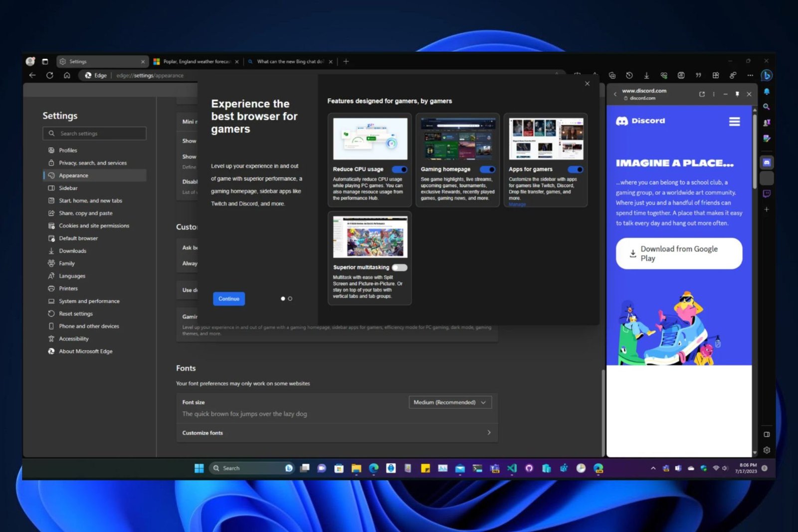Add a new app to the sidebar
This screenshot has width=798, height=532.
tap(767, 209)
